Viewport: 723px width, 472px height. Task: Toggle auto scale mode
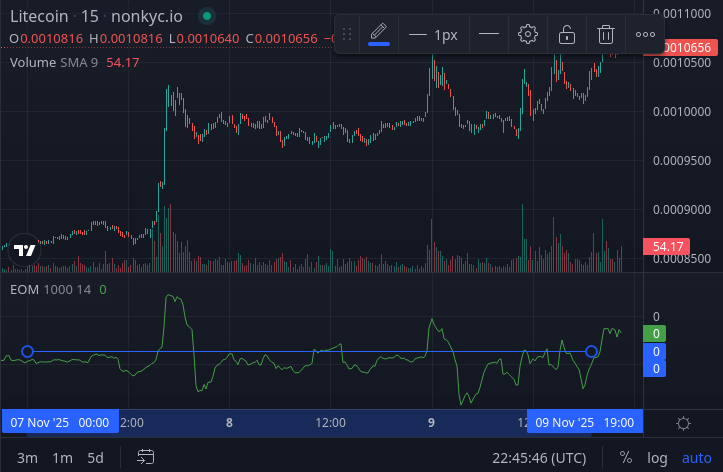[696, 457]
